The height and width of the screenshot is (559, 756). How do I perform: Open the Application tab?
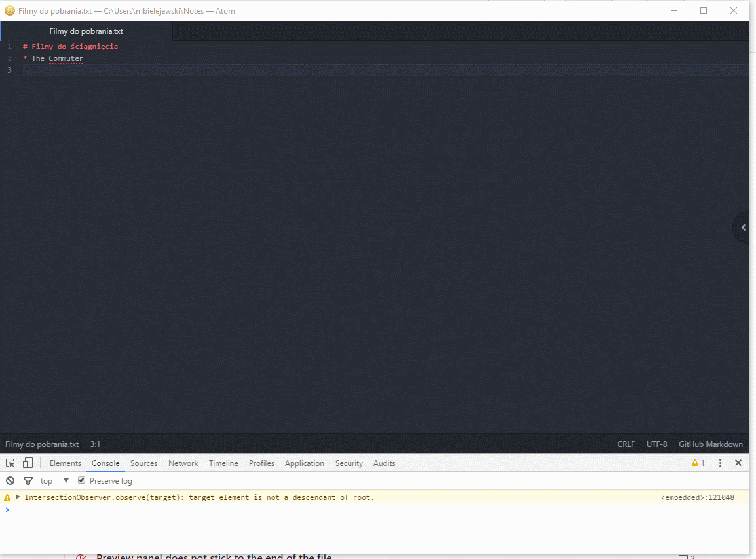(304, 463)
